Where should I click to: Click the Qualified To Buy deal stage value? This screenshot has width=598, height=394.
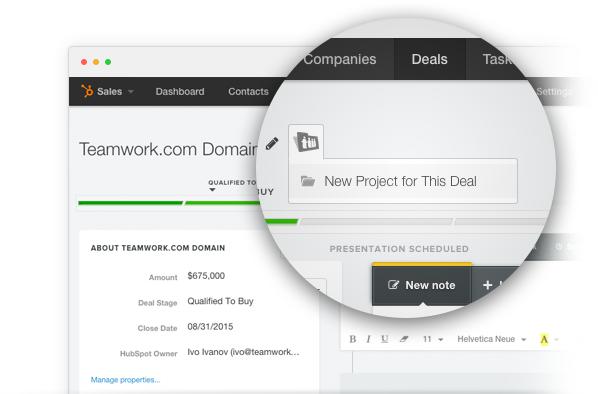tap(220, 301)
